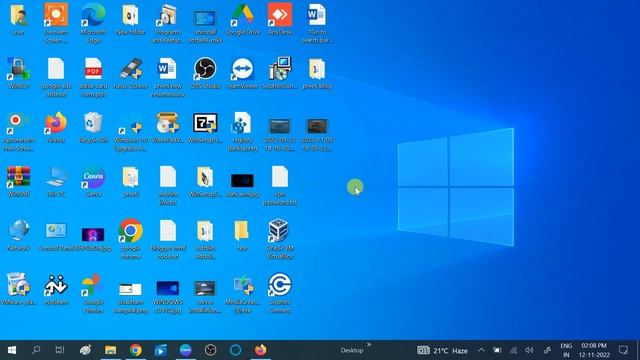This screenshot has height=360, width=640.
Task: Open the Action Center notifications icon
Action: (623, 350)
